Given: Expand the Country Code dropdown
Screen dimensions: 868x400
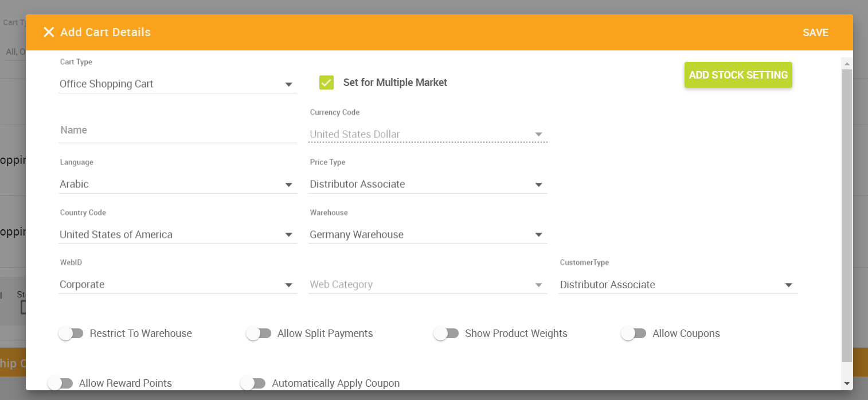Looking at the screenshot, I should pos(178,235).
